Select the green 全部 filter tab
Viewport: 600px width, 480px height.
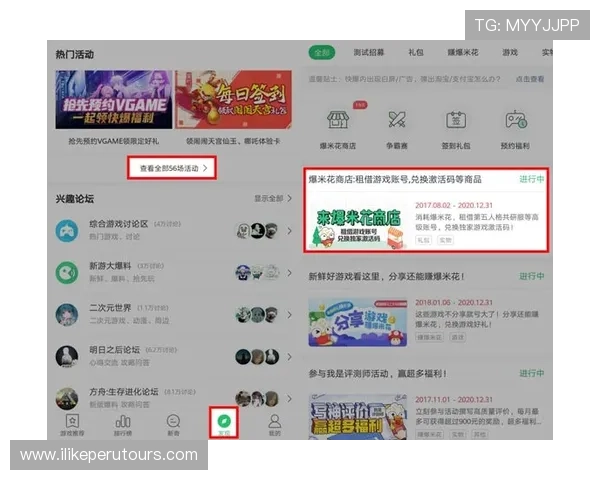[322, 52]
